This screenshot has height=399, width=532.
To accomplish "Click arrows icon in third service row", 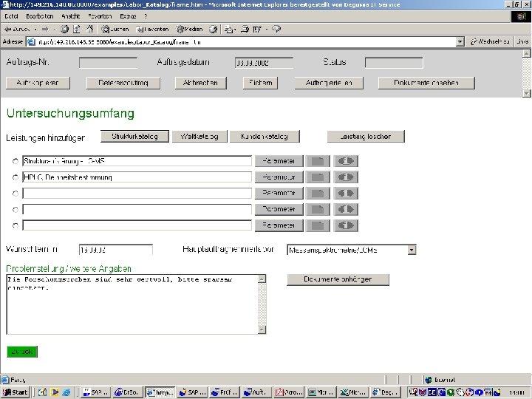I will pyautogui.click(x=346, y=193).
